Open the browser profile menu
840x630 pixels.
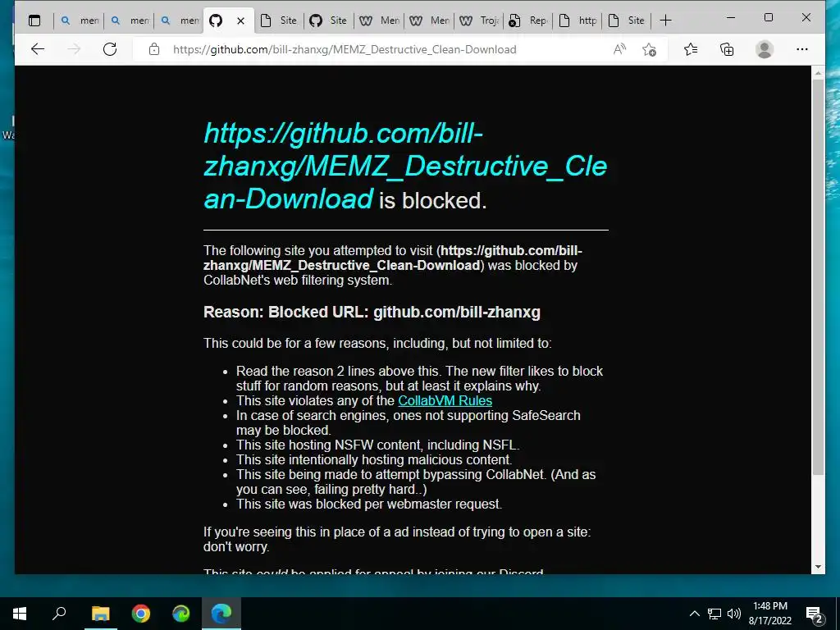pos(765,49)
